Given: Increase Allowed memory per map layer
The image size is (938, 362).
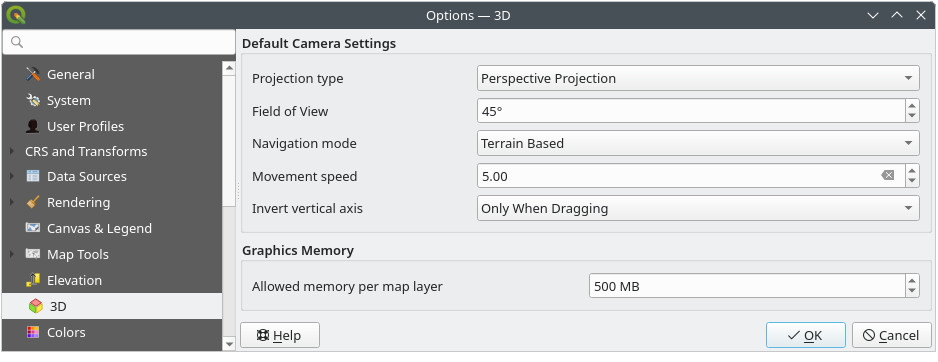Looking at the screenshot, I should (912, 280).
